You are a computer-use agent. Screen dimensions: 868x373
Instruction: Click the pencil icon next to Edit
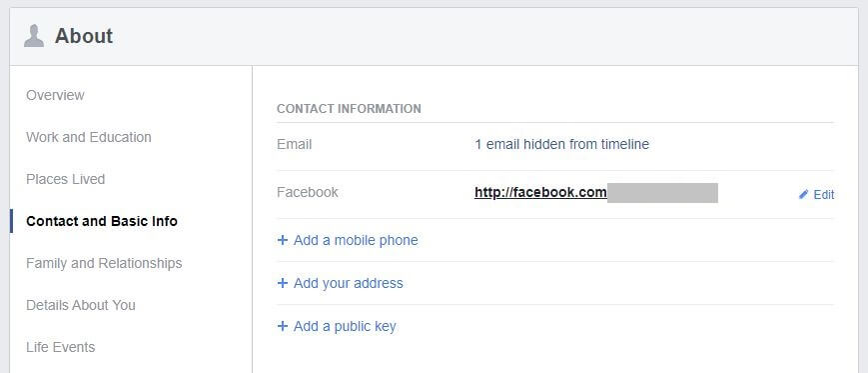[804, 195]
